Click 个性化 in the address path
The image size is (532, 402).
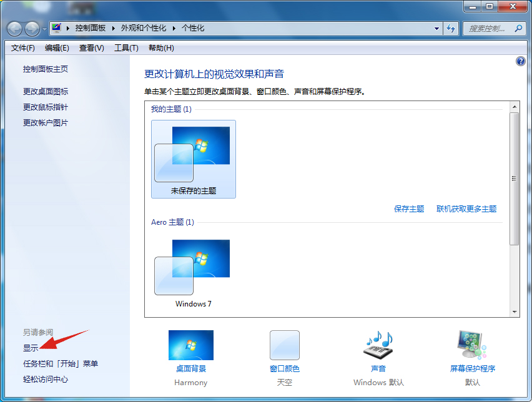[x=193, y=28]
